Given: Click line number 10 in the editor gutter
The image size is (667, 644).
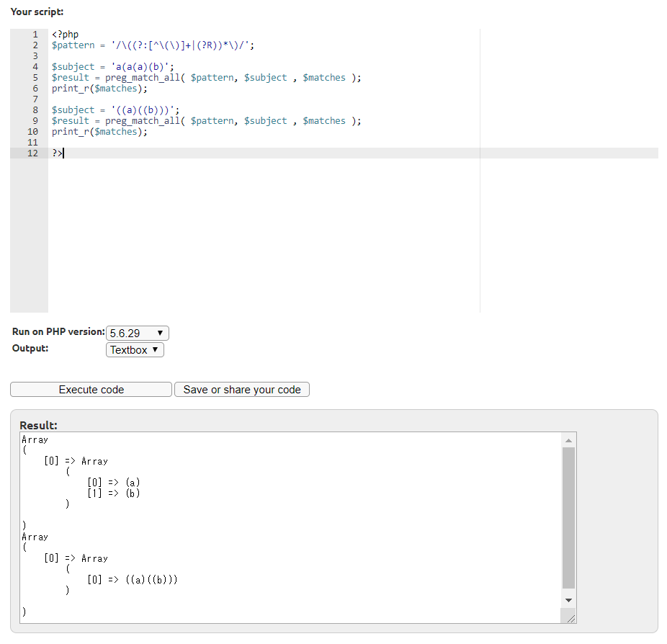Looking at the screenshot, I should (32, 132).
